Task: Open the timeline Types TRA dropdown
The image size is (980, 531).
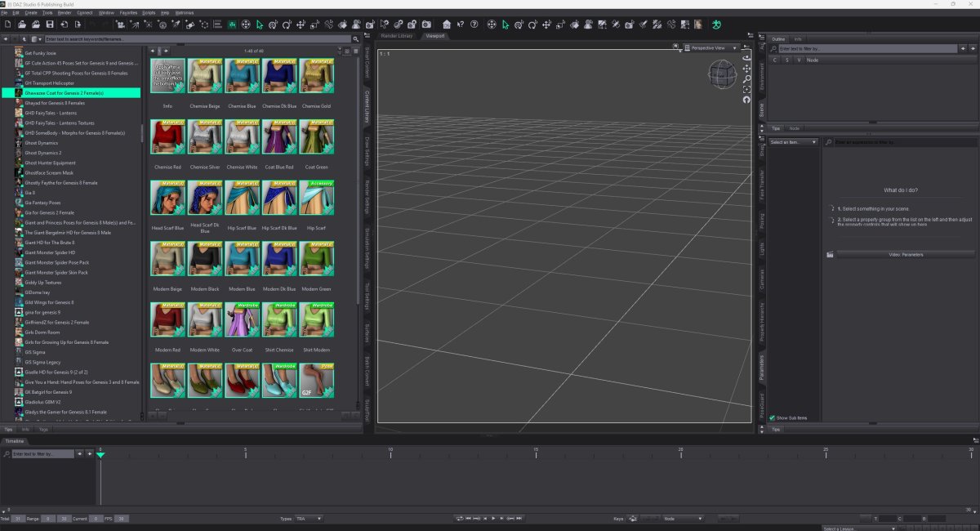Action: (x=309, y=519)
